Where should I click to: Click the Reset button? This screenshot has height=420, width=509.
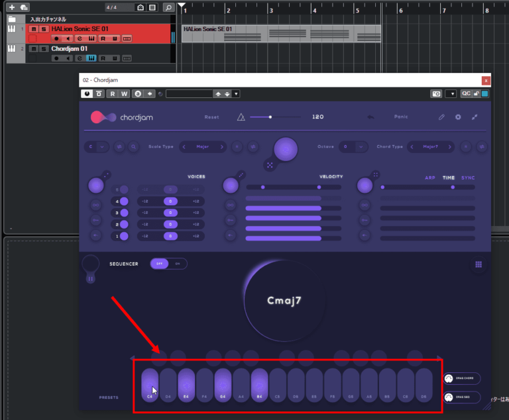211,117
